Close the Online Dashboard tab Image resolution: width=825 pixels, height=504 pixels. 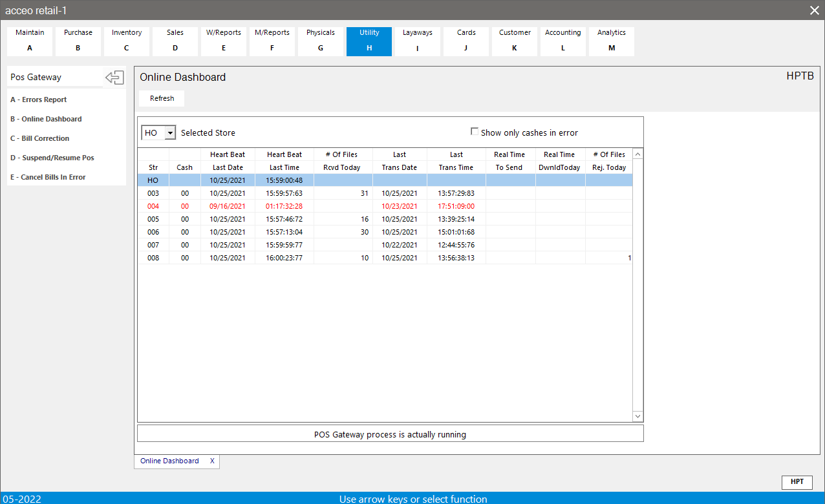pos(212,461)
